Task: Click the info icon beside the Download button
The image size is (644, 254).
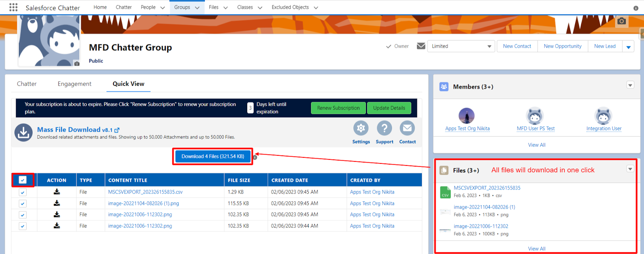Action: 255,157
